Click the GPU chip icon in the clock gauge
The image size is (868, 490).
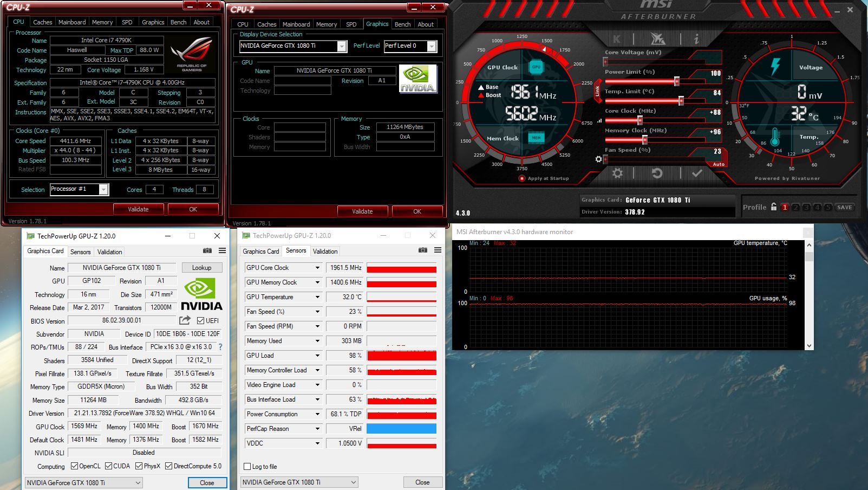(x=536, y=67)
